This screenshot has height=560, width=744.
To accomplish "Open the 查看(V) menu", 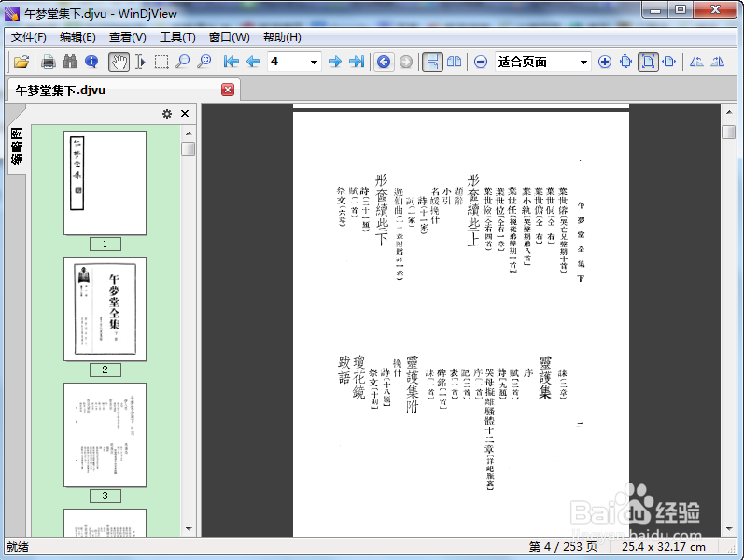I will (x=127, y=37).
